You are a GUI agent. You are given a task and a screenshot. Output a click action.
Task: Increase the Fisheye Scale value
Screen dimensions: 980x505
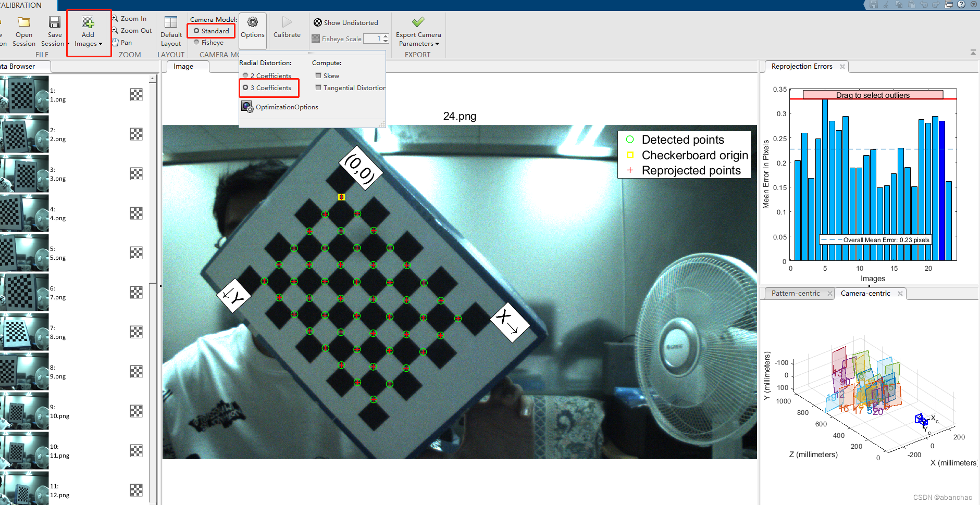tap(386, 35)
